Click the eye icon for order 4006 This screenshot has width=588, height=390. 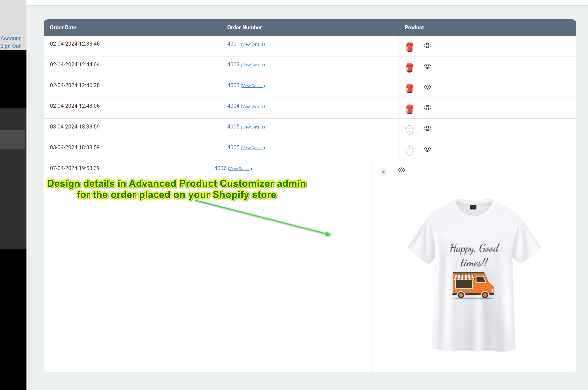[x=401, y=170]
